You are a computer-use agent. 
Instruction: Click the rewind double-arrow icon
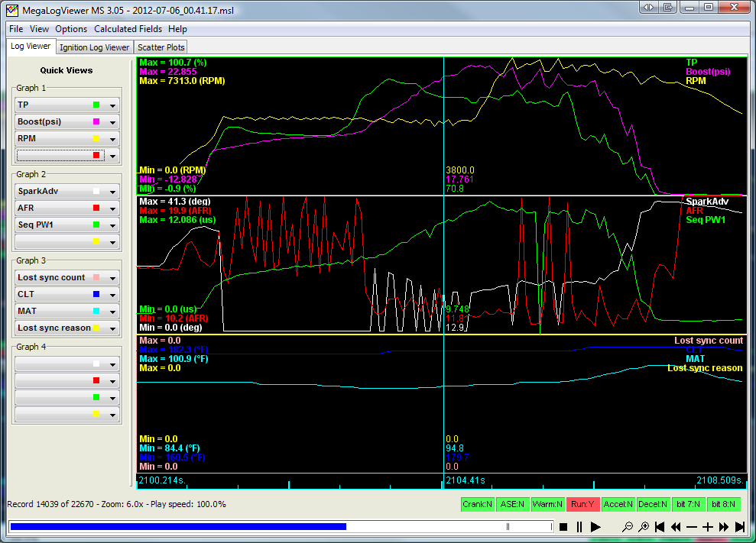coord(677,527)
